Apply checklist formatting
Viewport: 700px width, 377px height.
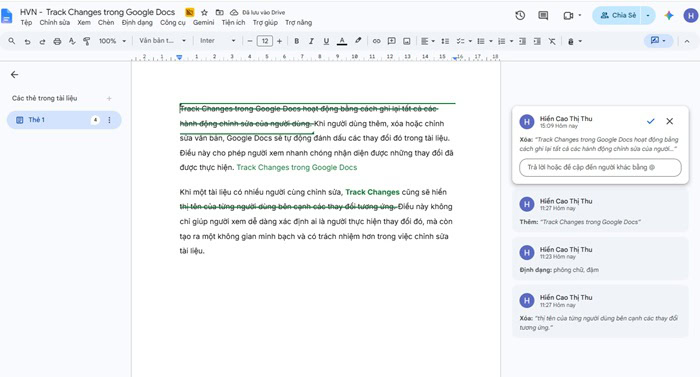pos(460,41)
